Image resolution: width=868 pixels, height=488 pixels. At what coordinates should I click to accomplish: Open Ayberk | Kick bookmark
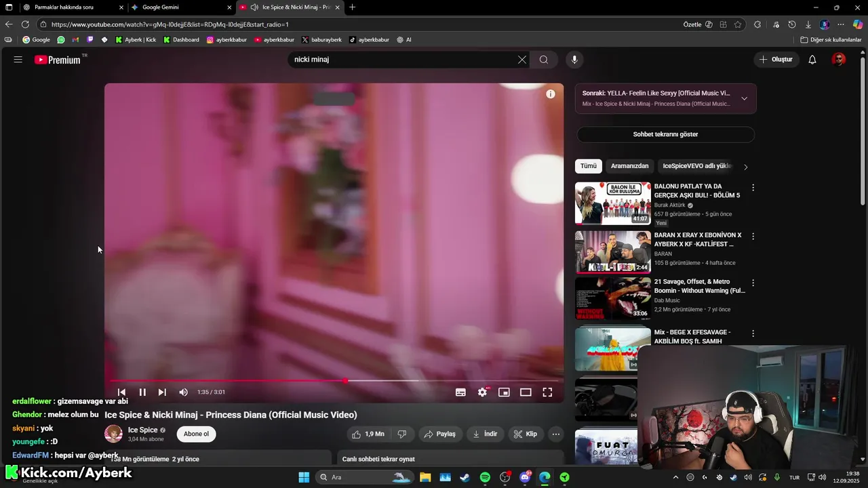click(x=136, y=40)
